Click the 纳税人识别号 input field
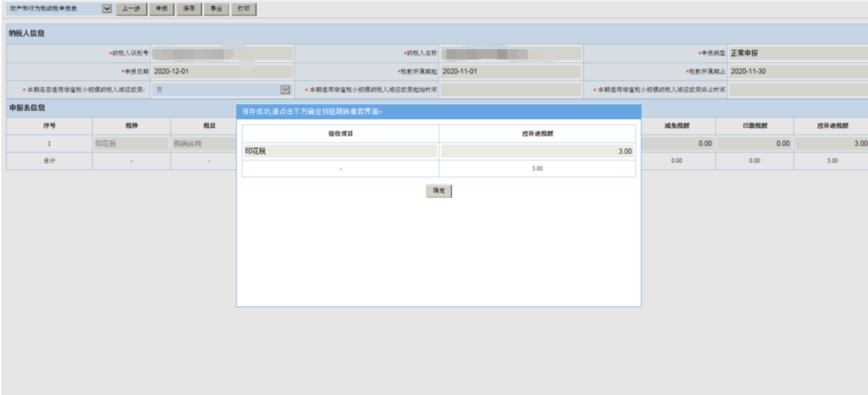The image size is (868, 395). [x=222, y=53]
